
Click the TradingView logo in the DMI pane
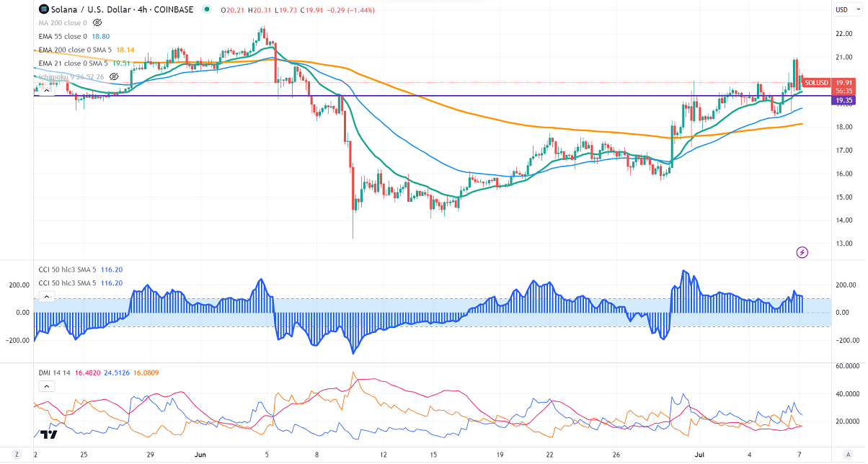tap(49, 435)
